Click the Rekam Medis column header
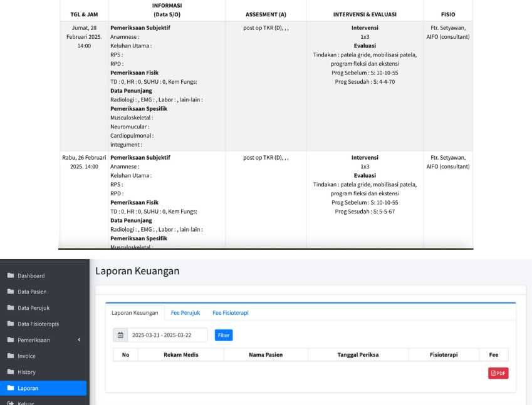Screen dimensions: 532x405 click(181, 355)
